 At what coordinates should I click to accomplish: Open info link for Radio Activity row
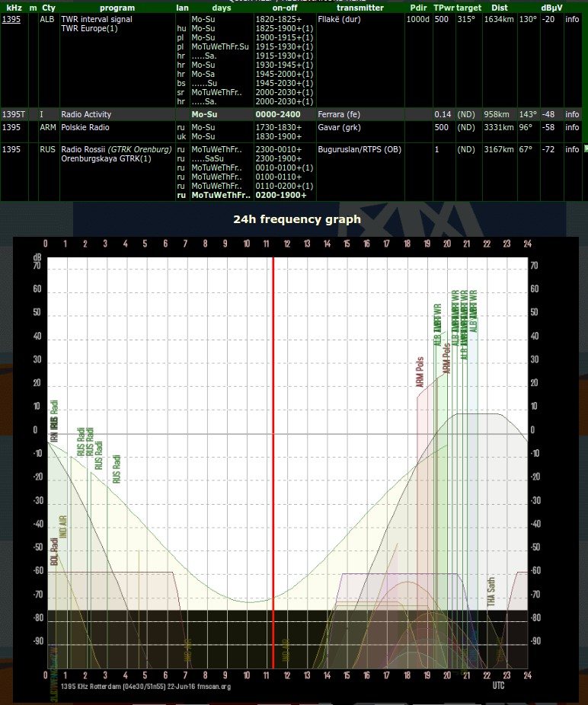click(x=572, y=114)
